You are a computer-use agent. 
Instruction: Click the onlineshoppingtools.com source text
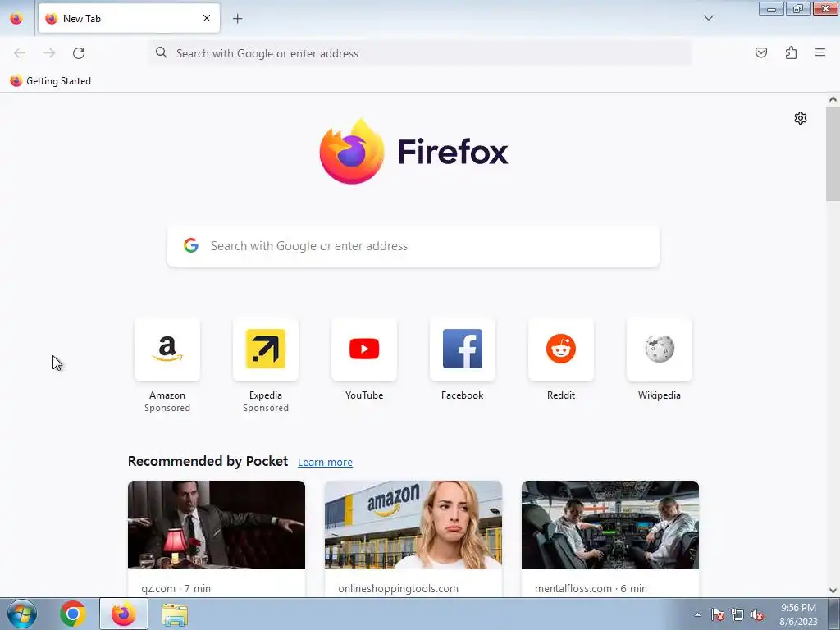[398, 588]
